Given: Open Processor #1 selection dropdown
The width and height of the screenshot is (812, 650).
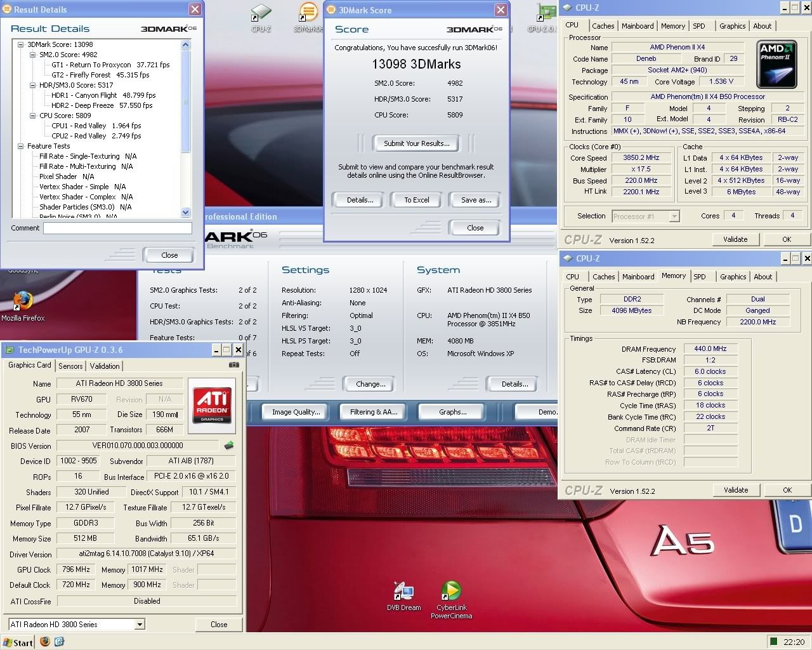Looking at the screenshot, I should [x=674, y=216].
